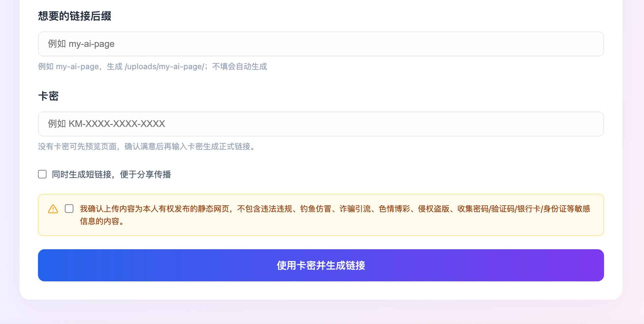Screen dimensions: 644x324
Task: Enable the generate short link checkbox
Action: tap(42, 174)
